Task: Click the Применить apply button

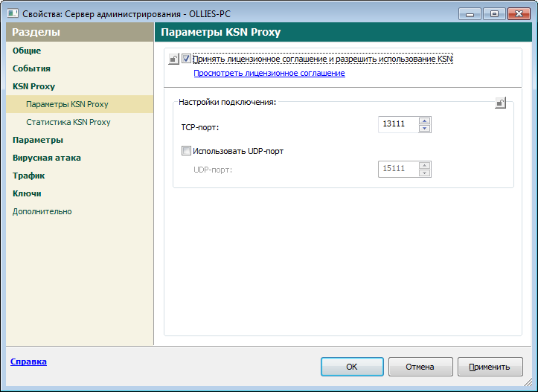Action: pos(490,367)
